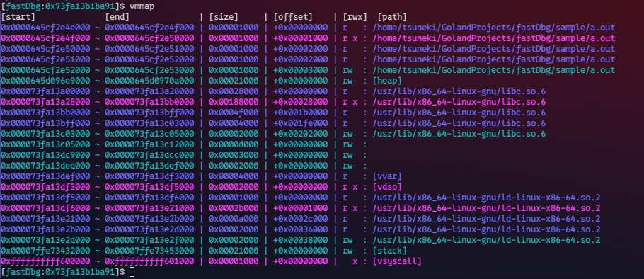The height and width of the screenshot is (279, 644).
Task: Click start address 0x0000645cf2e4e000
Action: click(45, 28)
